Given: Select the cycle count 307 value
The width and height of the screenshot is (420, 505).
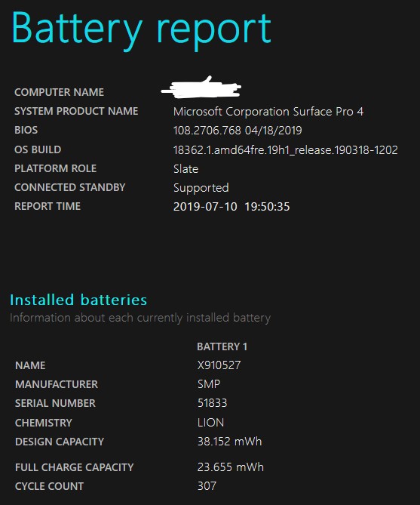Looking at the screenshot, I should tap(207, 485).
